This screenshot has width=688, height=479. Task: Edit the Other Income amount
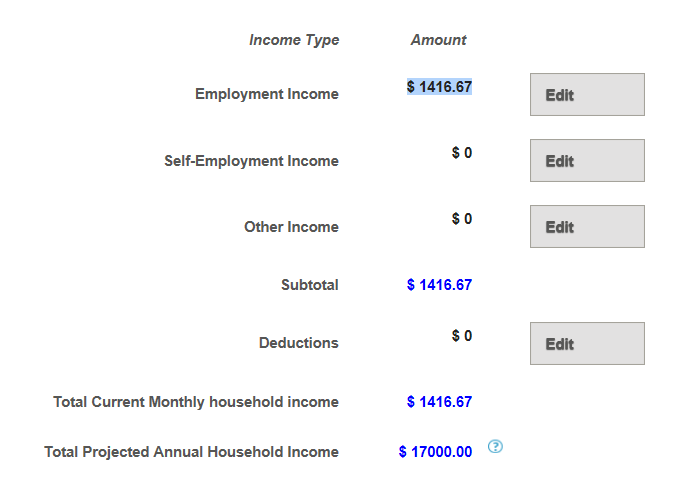click(587, 227)
